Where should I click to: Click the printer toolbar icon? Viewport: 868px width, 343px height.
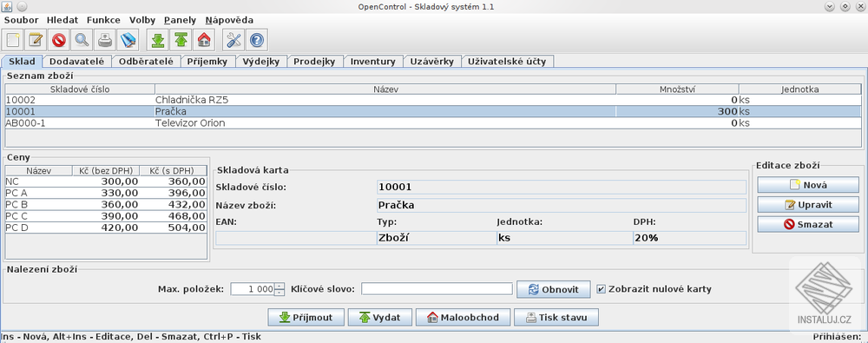[x=105, y=41]
